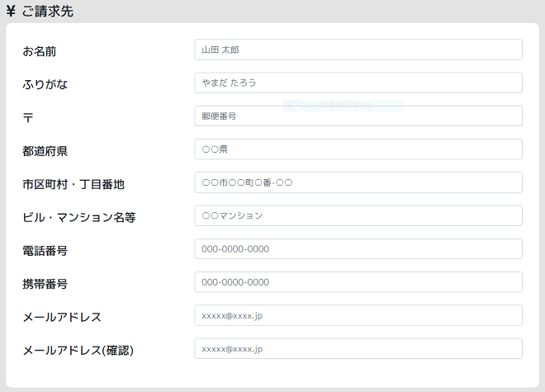Click the メールアドレス(確認) label text
Viewport: 545px width, 392px height.
click(x=78, y=350)
